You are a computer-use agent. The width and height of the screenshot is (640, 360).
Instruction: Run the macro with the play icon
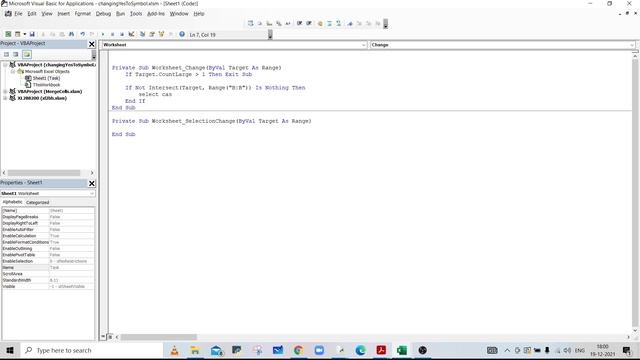pos(103,34)
